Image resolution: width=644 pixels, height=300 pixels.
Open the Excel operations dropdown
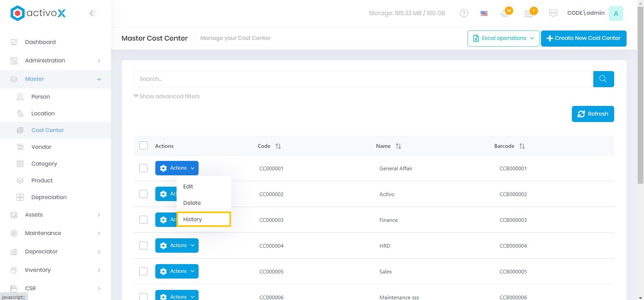pos(503,38)
